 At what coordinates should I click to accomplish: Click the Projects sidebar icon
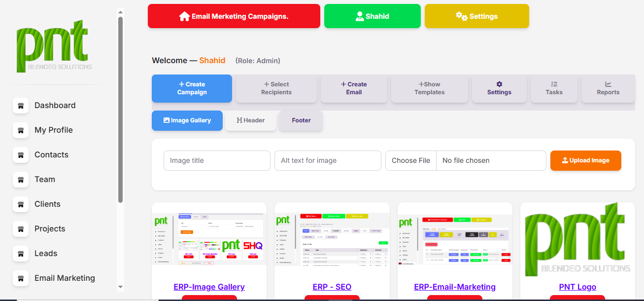tap(21, 229)
